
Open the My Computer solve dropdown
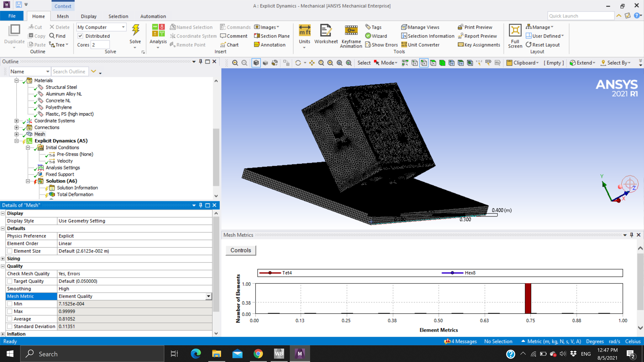pyautogui.click(x=123, y=27)
